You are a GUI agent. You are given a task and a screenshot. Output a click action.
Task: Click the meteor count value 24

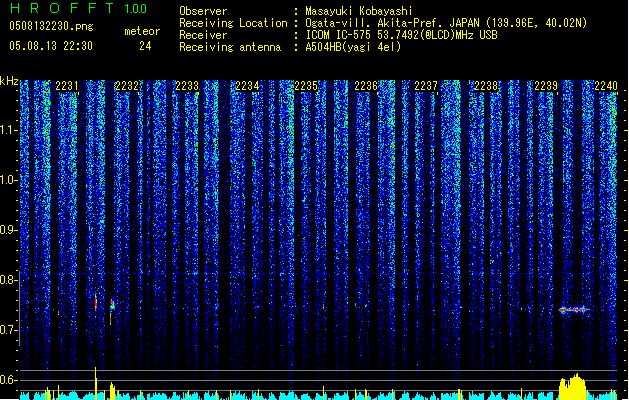click(145, 46)
